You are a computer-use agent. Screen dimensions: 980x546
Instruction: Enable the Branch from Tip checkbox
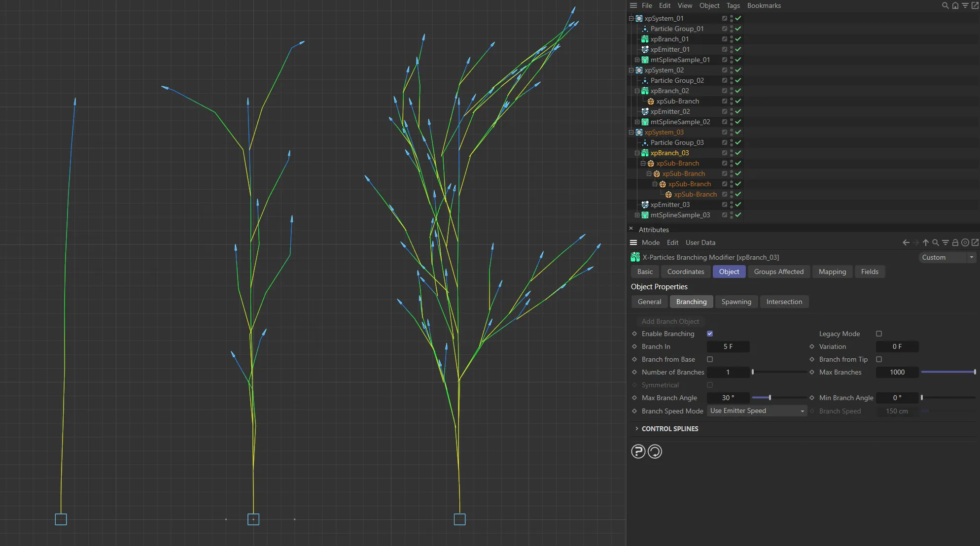[x=878, y=359]
